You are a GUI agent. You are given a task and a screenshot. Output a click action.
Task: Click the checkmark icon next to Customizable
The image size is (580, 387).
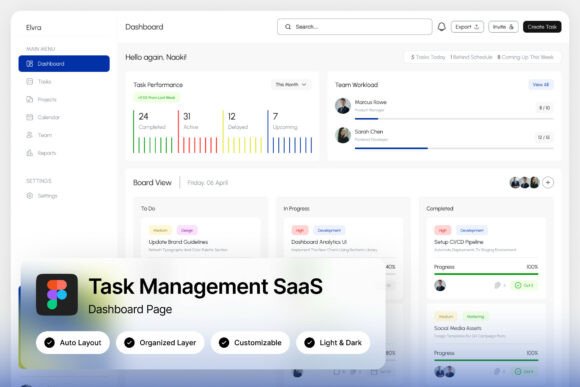[x=224, y=343]
